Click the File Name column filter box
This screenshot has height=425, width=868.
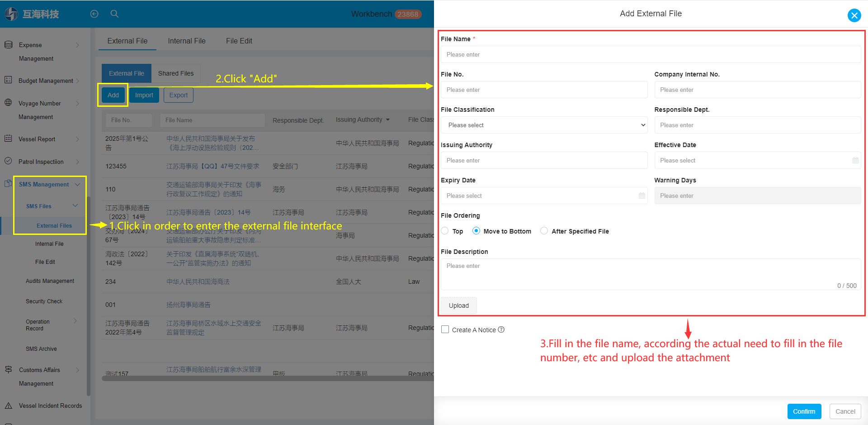[x=212, y=120]
